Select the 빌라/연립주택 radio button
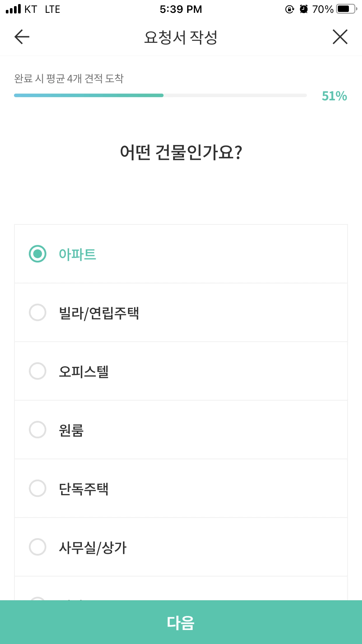The image size is (362, 644). [x=38, y=312]
